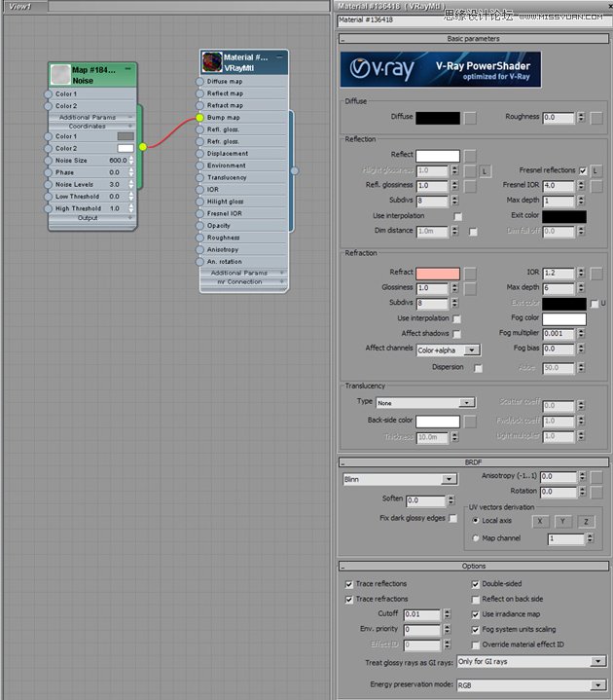
Task: Open the Reflect white color swatch
Action: (x=438, y=156)
